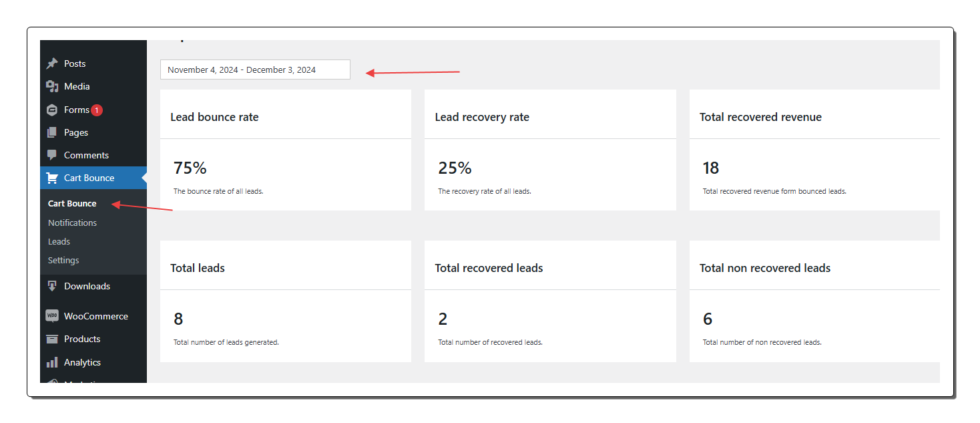Click the Analytics bar chart icon
980x423 pixels.
pos(52,363)
